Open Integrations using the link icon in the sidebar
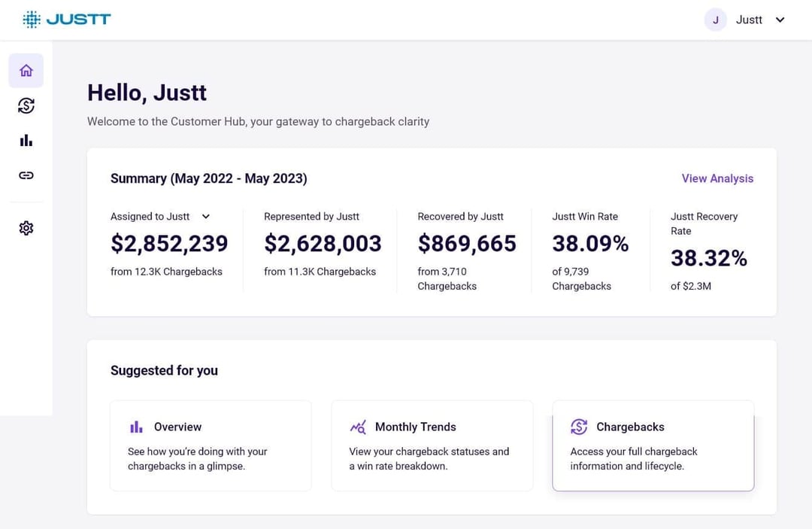Viewport: 812px width, 529px height. (x=26, y=175)
